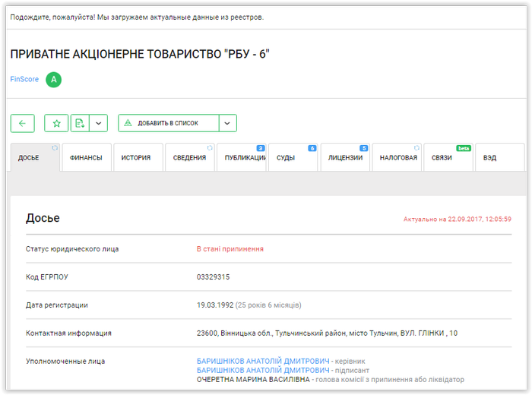Click the ЕГРПОУ code 03329315
The image size is (532, 395).
[x=213, y=277]
